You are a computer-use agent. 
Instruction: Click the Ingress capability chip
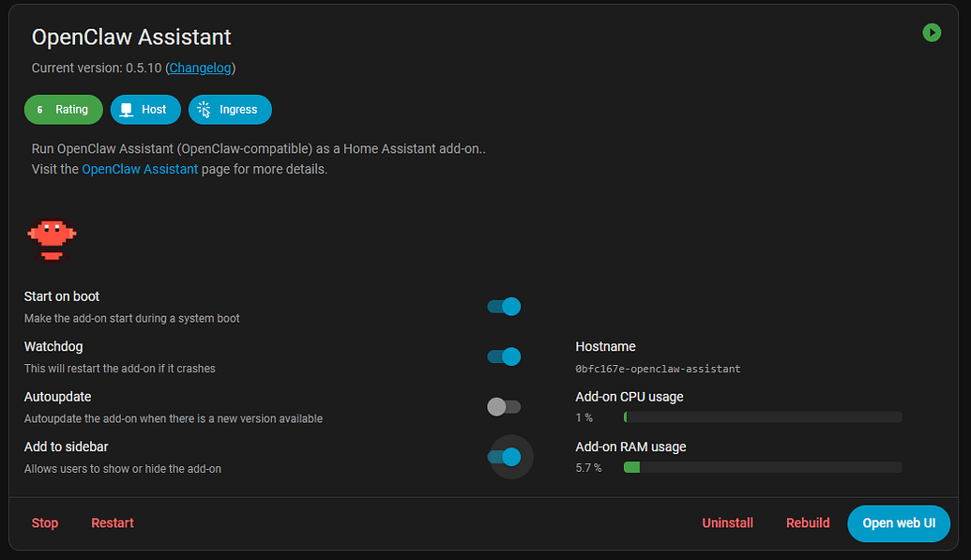tap(230, 110)
